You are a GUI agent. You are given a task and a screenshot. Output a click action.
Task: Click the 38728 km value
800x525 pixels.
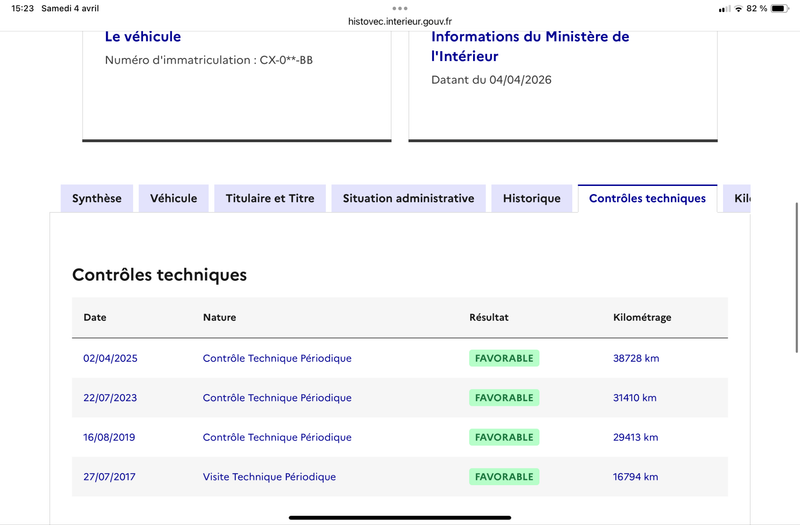636,358
